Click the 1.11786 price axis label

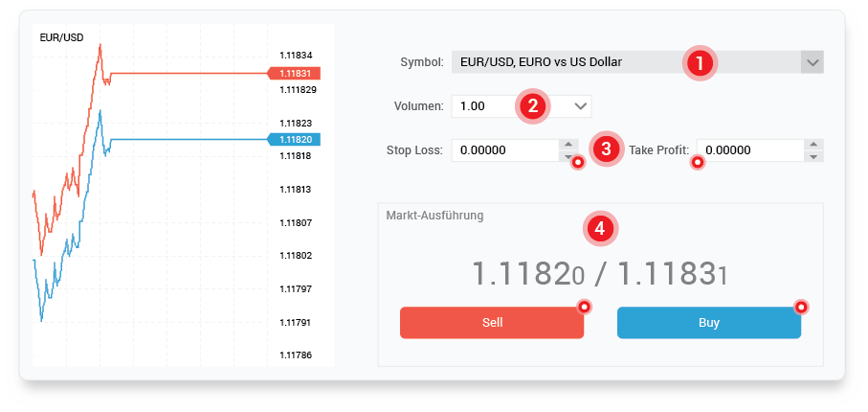tap(296, 355)
